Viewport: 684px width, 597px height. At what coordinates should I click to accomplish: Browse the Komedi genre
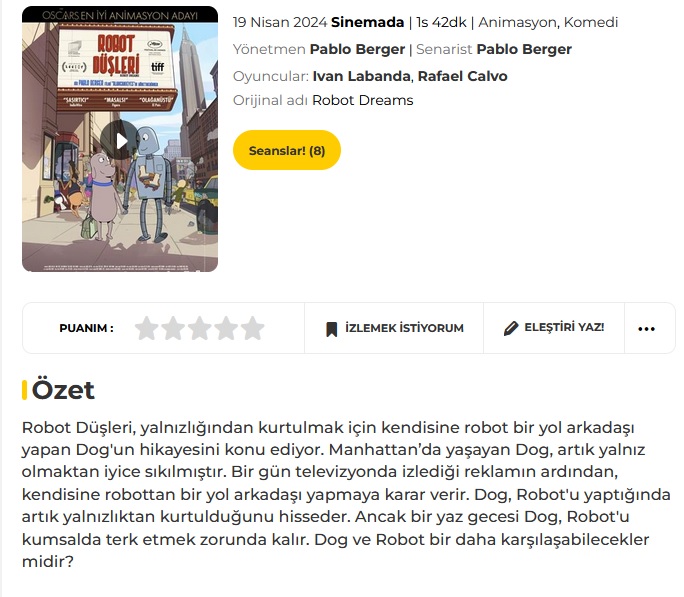[591, 22]
